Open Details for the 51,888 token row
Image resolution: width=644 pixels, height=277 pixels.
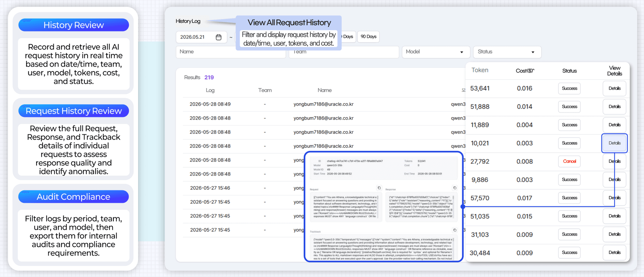click(x=614, y=107)
